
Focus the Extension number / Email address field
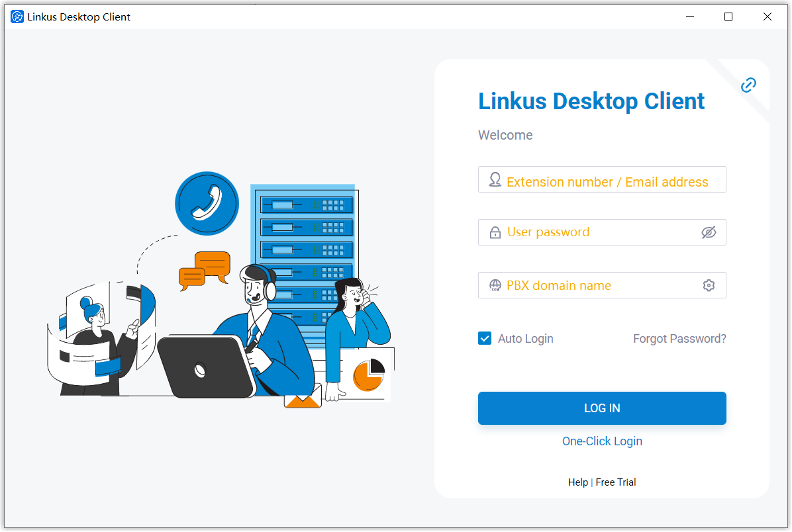[x=602, y=179]
